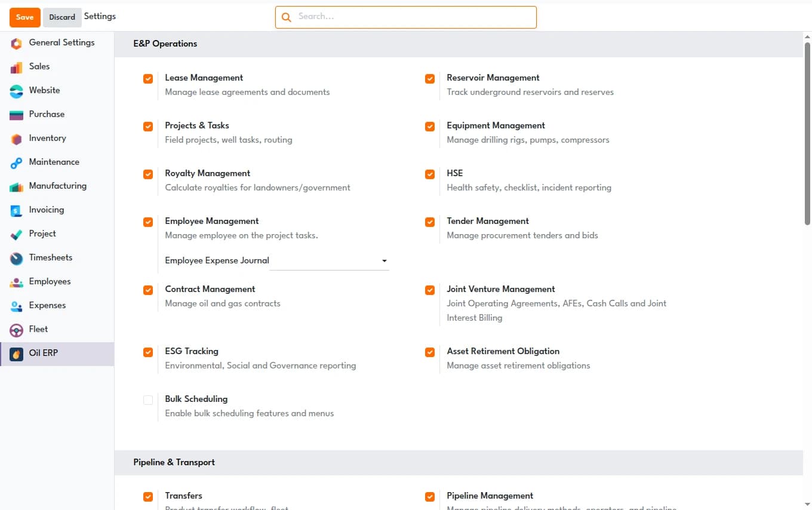Toggle Joint Venture Management checkbox
The width and height of the screenshot is (812, 510).
pos(430,290)
